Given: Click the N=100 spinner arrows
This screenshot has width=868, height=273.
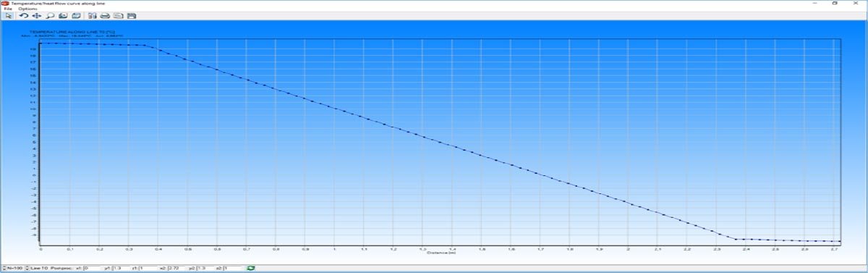Looking at the screenshot, I should click(x=4, y=268).
